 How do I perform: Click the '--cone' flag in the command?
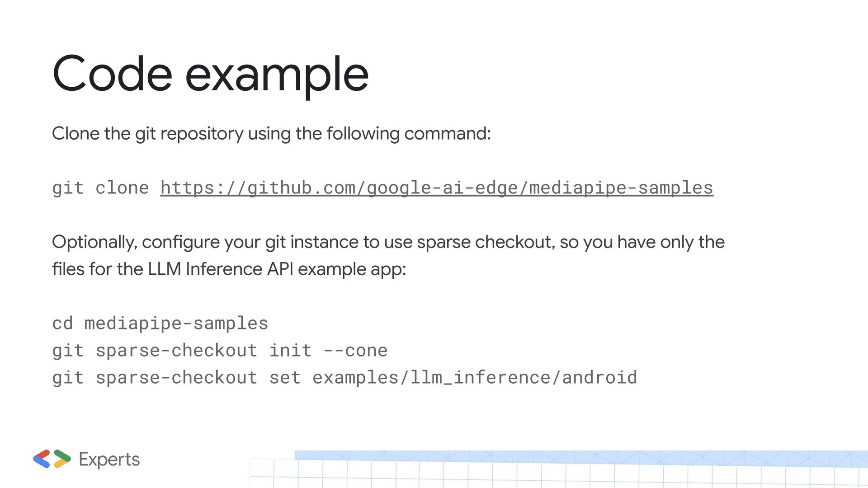(356, 351)
